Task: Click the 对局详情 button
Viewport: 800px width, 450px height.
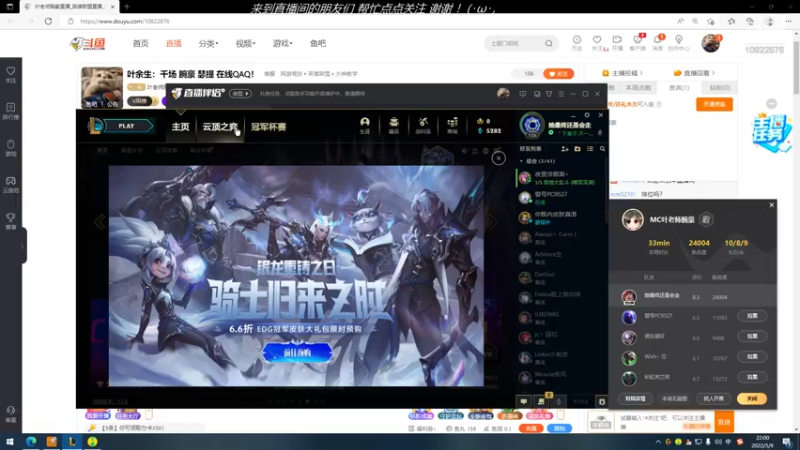Action: (x=635, y=398)
